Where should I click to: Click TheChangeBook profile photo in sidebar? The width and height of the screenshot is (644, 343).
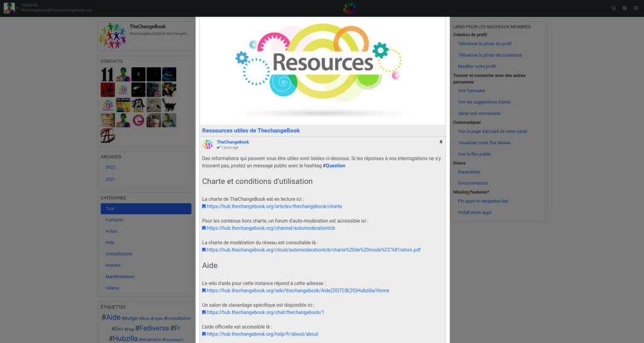coord(113,36)
